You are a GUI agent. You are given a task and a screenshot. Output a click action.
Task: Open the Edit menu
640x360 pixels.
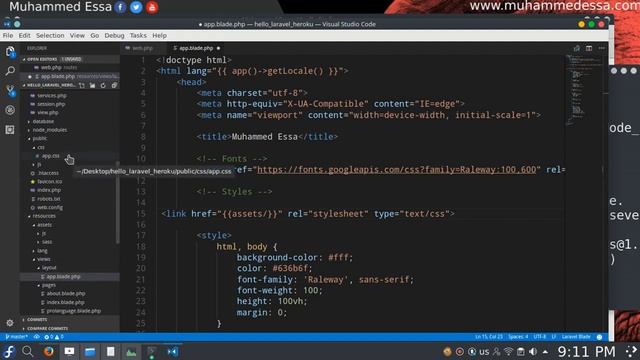(x=24, y=36)
